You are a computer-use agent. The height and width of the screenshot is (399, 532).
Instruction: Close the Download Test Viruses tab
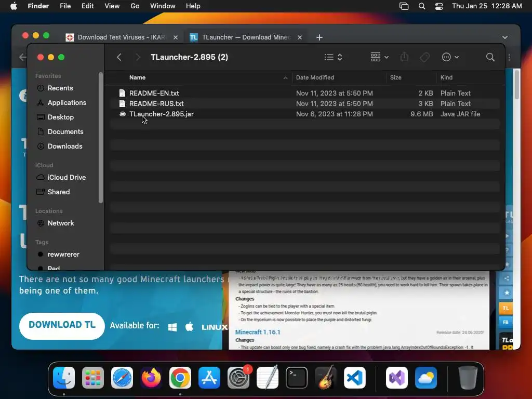176,37
